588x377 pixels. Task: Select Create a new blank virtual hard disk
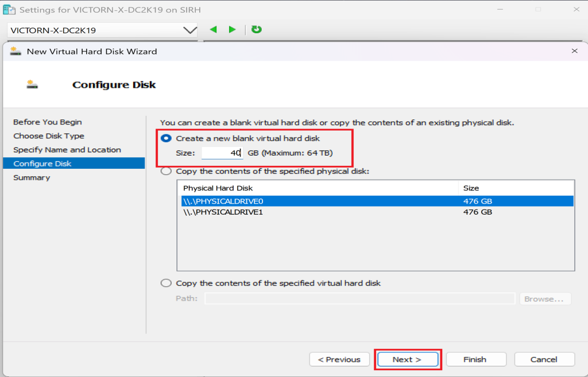coord(167,138)
